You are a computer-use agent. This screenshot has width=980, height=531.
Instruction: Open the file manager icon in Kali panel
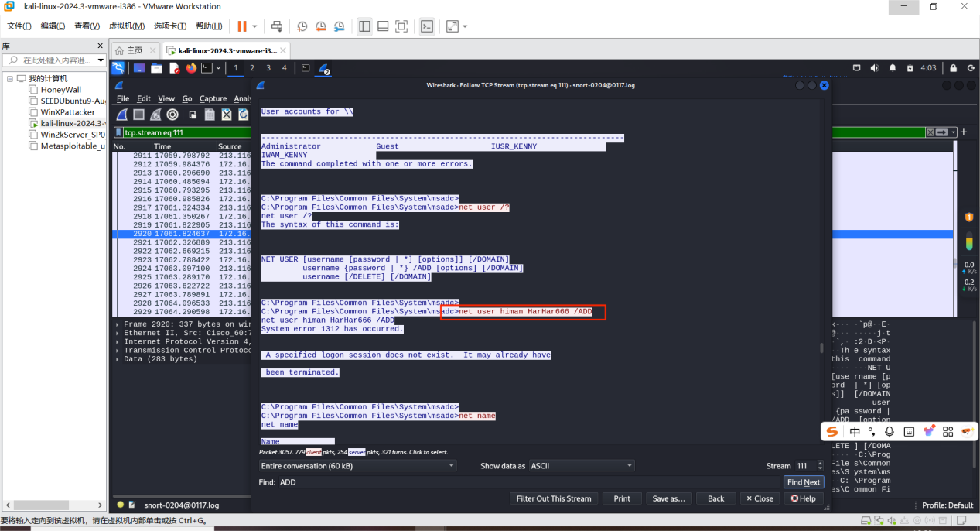[156, 68]
